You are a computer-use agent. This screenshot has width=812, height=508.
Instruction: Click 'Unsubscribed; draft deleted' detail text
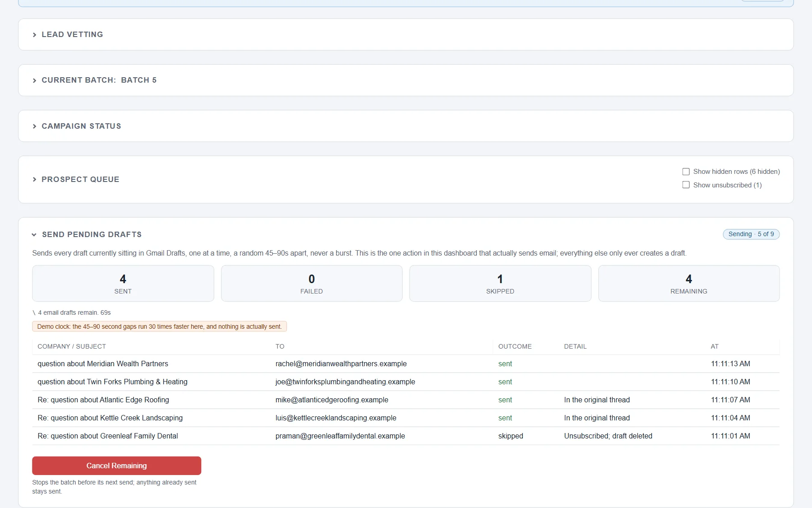click(608, 436)
